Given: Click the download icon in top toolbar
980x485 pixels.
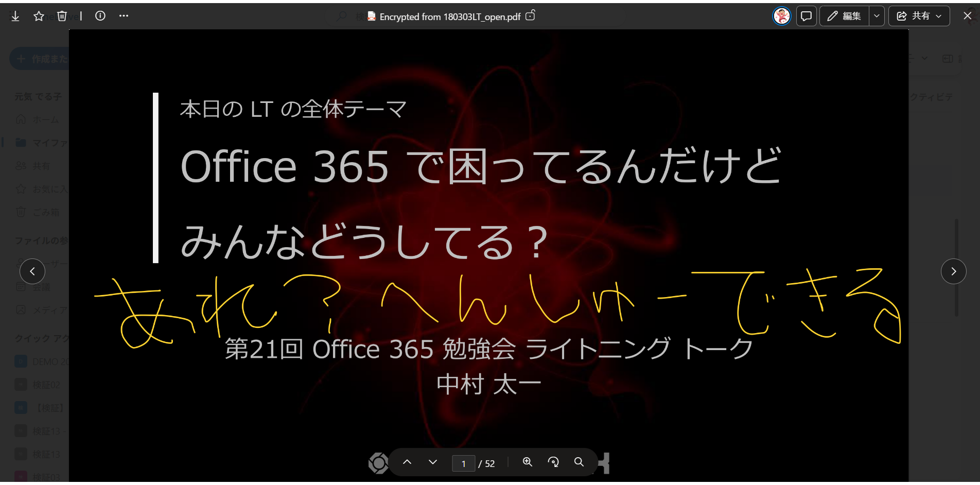Looking at the screenshot, I should click(x=15, y=16).
